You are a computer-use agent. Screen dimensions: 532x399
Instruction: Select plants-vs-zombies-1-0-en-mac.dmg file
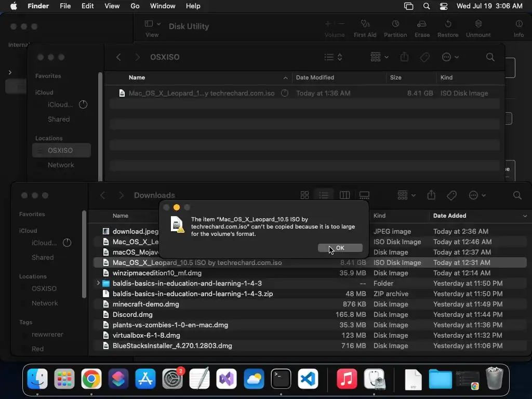point(310,325)
